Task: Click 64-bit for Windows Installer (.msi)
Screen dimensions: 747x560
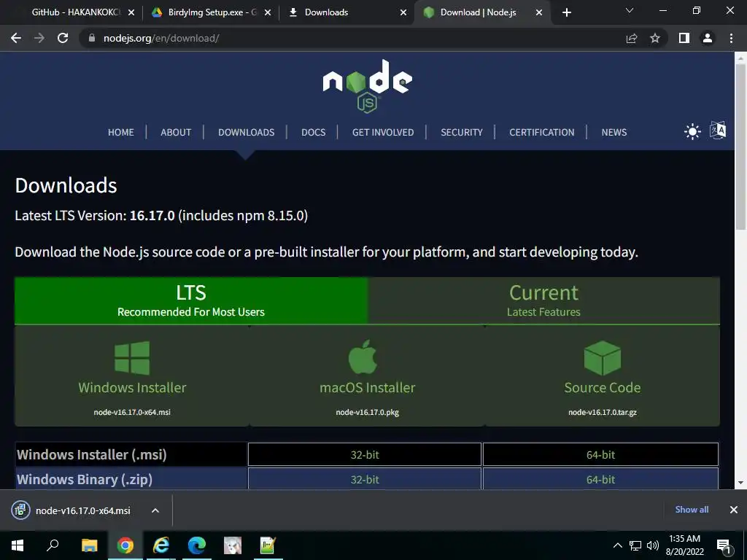Action: [600, 454]
